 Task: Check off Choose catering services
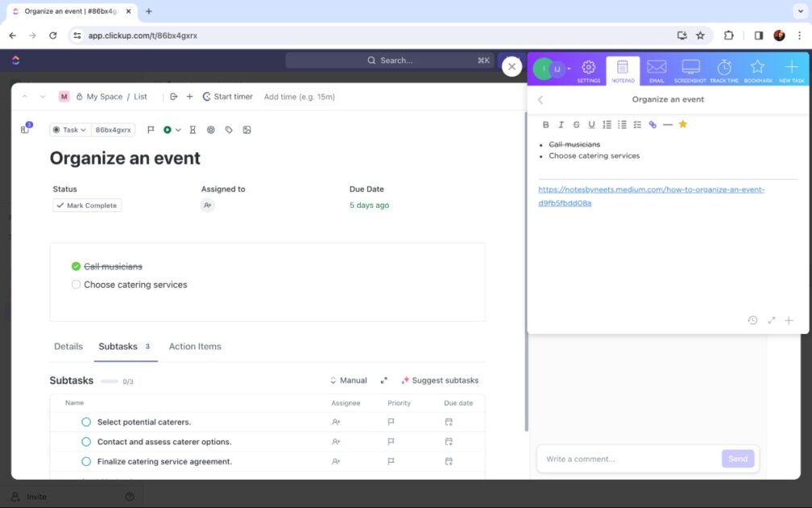pyautogui.click(x=76, y=284)
